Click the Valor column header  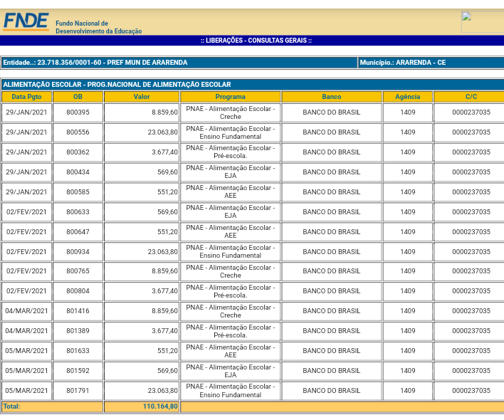(142, 97)
